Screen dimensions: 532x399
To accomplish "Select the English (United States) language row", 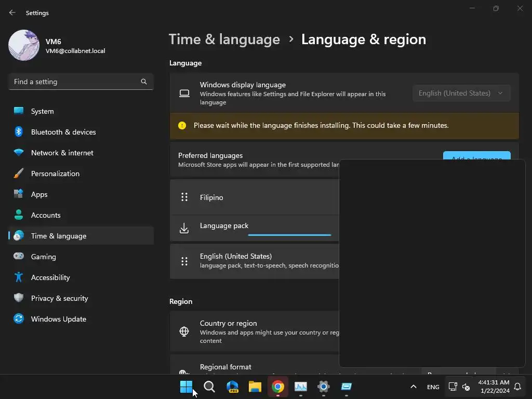I will pos(255,261).
